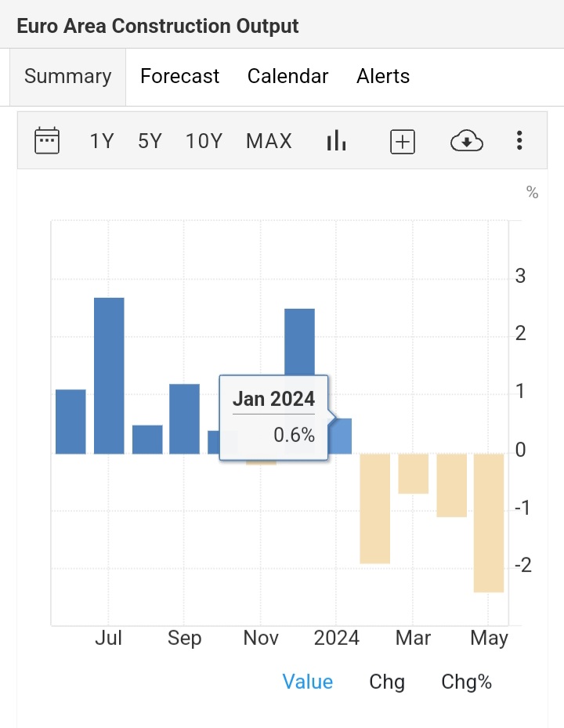Select the 5Y time range

(x=150, y=141)
